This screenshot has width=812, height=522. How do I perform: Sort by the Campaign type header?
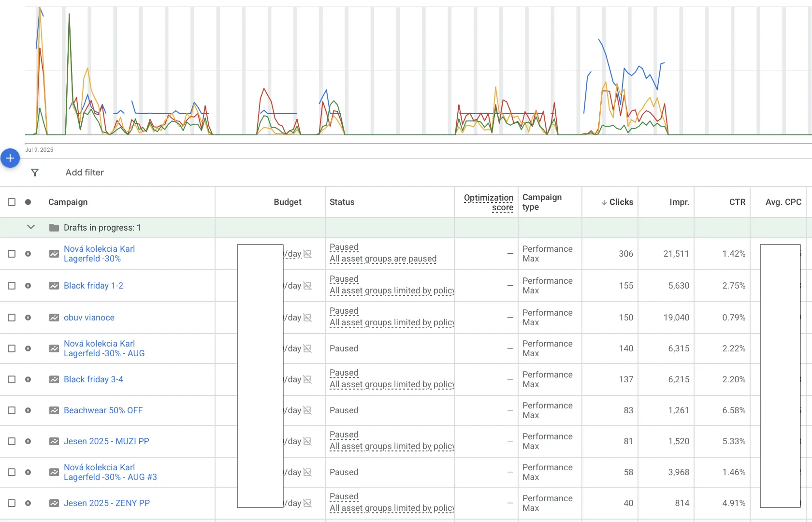tap(542, 202)
